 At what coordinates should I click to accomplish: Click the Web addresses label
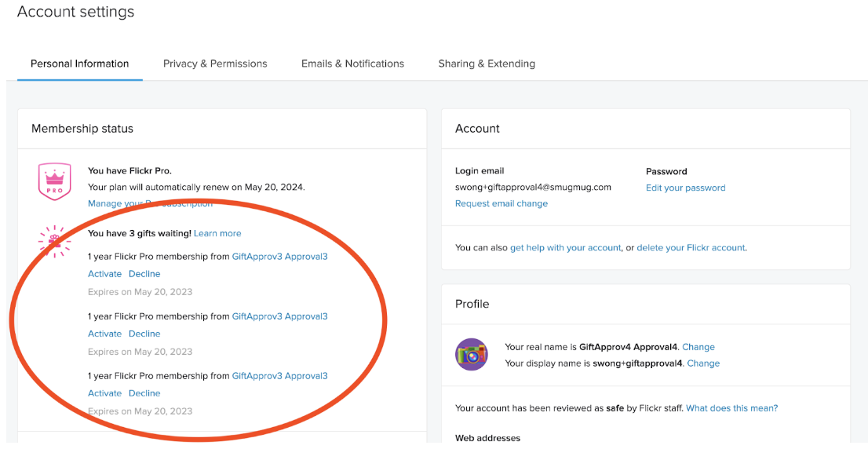click(487, 438)
